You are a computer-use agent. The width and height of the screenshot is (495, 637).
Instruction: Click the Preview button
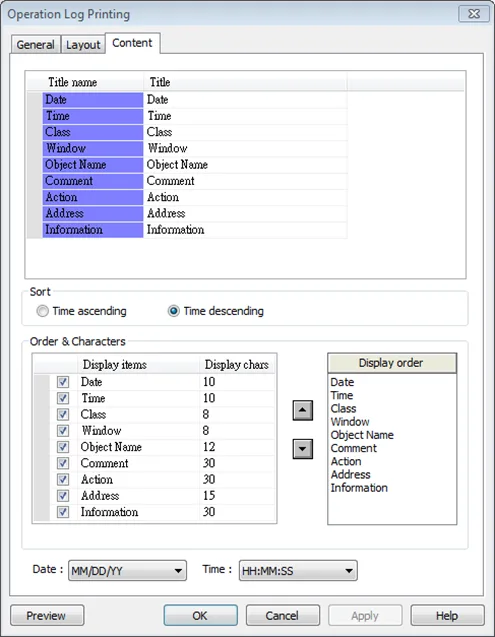[47, 615]
